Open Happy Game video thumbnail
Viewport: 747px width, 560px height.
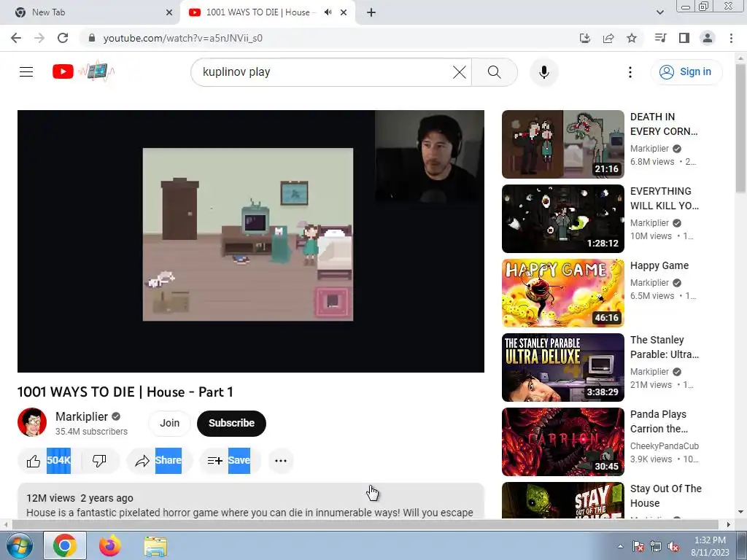(562, 293)
